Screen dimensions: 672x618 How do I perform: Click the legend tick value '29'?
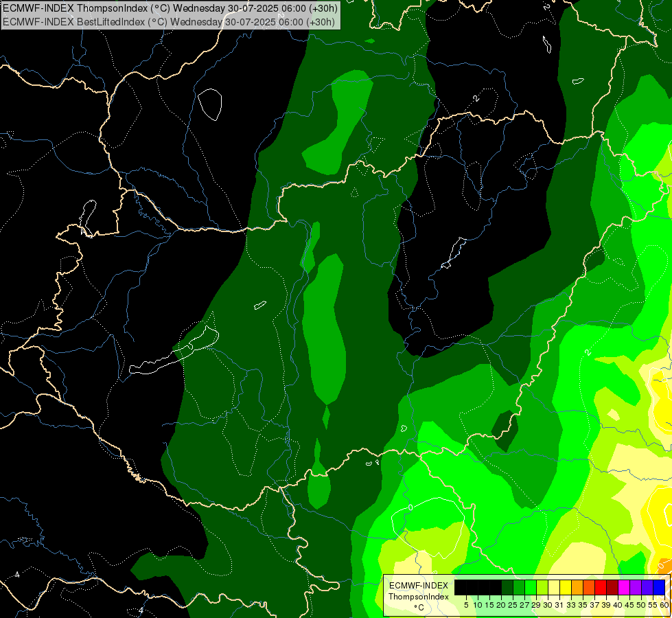[536, 605]
